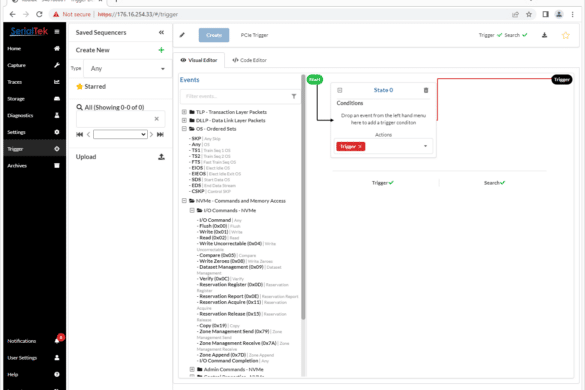Go to the next sequencers page

(151, 134)
